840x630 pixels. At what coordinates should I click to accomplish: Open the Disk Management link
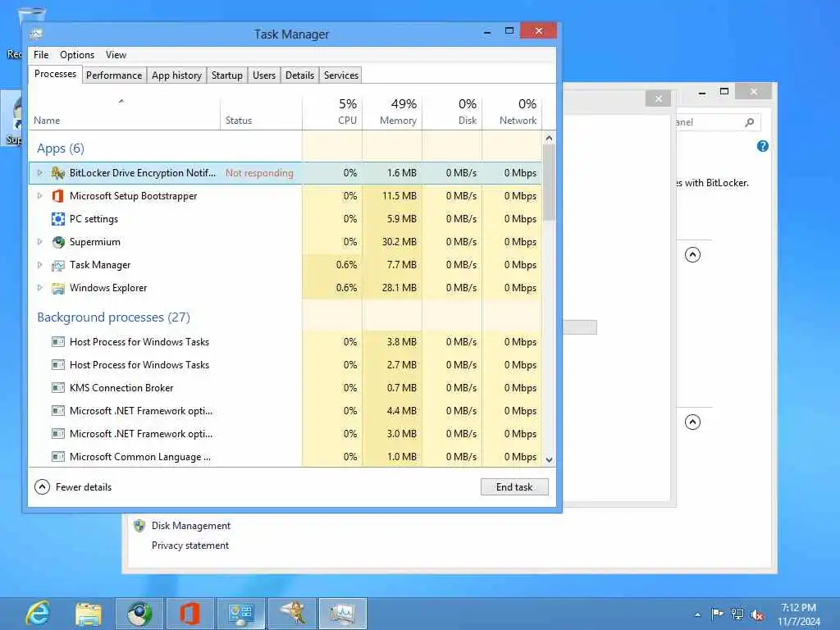[191, 526]
